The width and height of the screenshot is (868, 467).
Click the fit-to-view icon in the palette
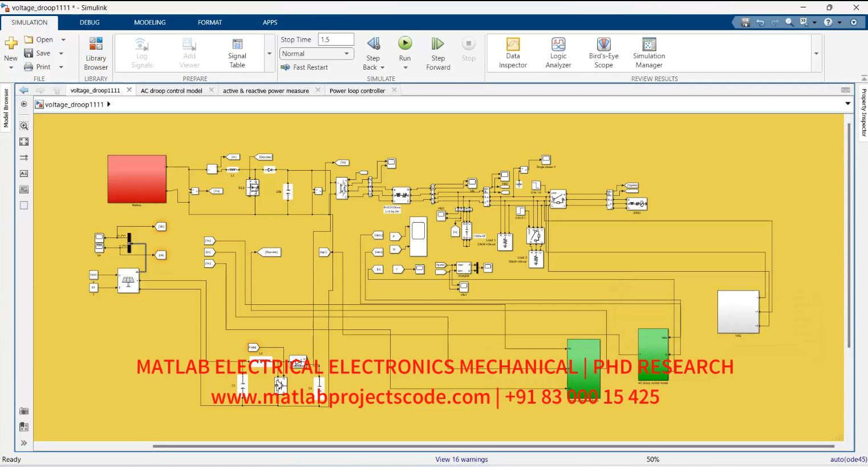pos(24,142)
